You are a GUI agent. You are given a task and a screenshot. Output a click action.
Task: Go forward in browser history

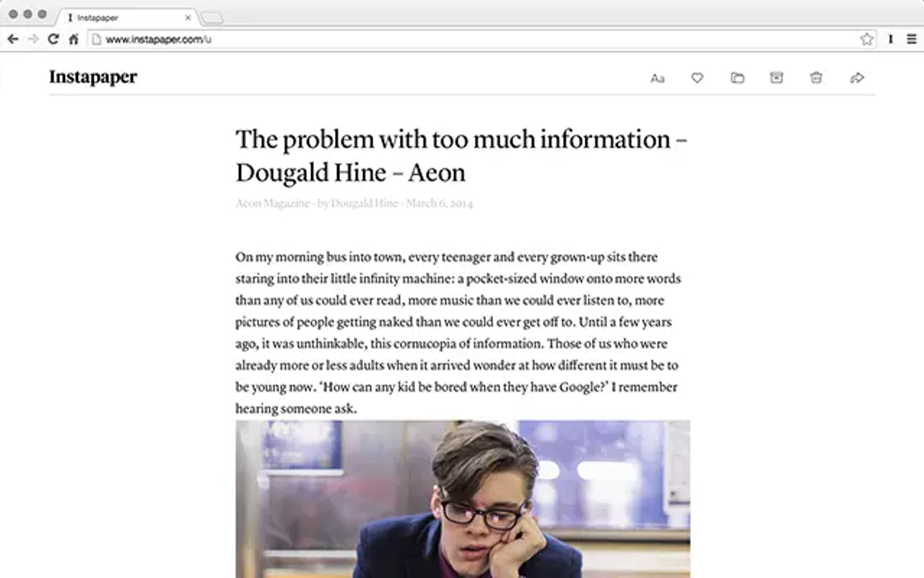click(x=32, y=39)
